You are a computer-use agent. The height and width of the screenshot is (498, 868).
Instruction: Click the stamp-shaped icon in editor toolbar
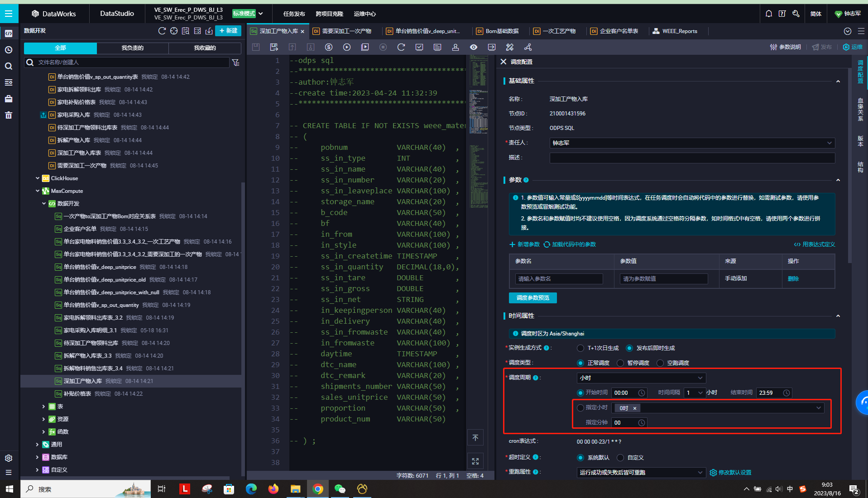pos(456,47)
